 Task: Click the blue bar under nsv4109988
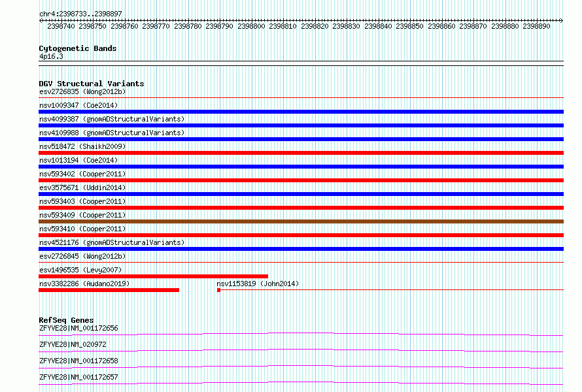301,139
